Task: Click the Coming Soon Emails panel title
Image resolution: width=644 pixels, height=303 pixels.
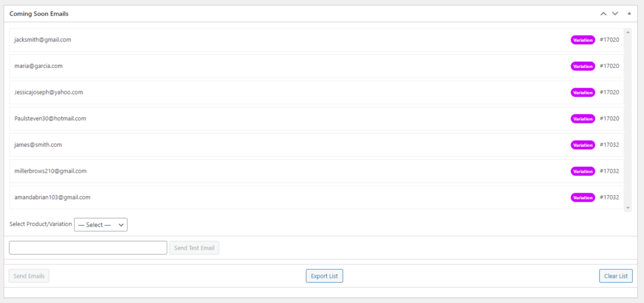Action: (x=39, y=14)
